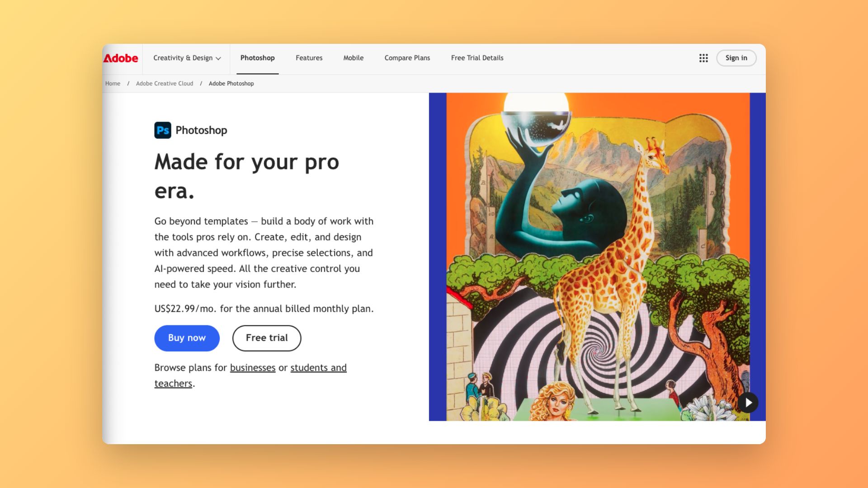Viewport: 868px width, 488px height.
Task: Click the Adobe Photoshop breadcrumb
Action: (x=231, y=84)
